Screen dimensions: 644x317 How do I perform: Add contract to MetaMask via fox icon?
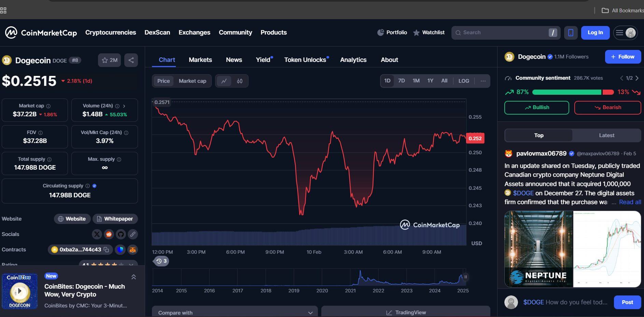tap(132, 250)
